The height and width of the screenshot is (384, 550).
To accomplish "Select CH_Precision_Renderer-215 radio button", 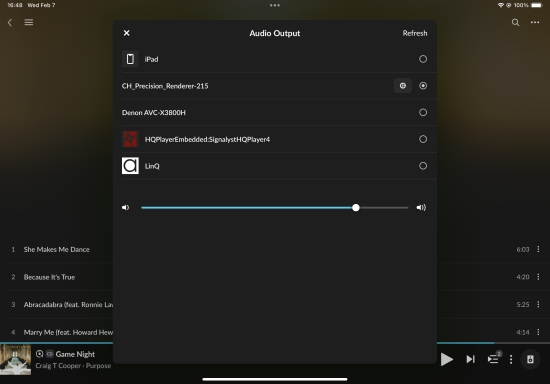I will (x=423, y=86).
